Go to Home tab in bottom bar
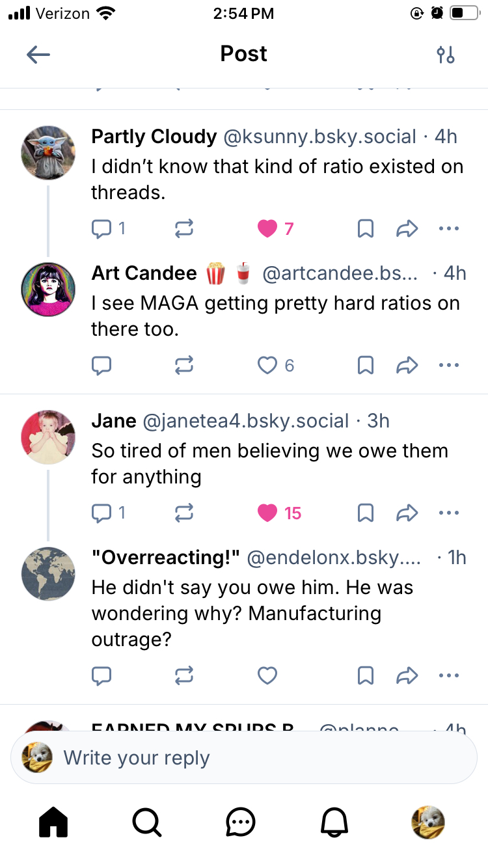This screenshot has width=488, height=868. point(53,823)
